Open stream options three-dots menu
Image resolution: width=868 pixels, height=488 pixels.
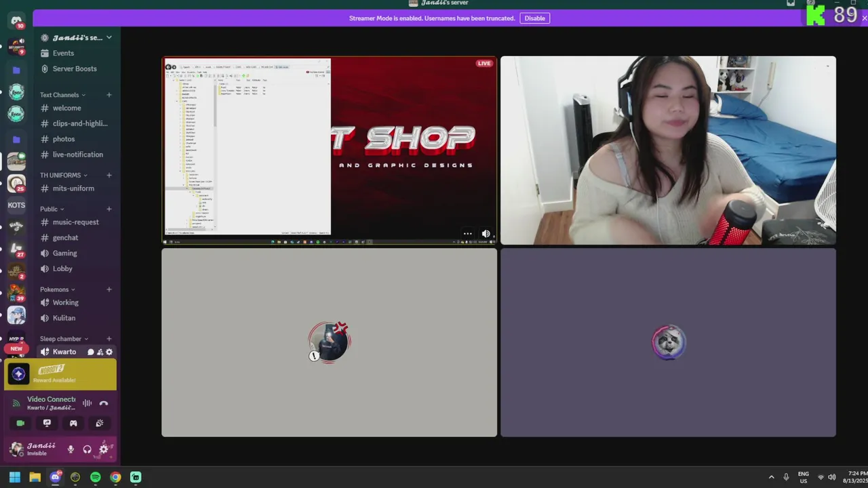pos(468,234)
